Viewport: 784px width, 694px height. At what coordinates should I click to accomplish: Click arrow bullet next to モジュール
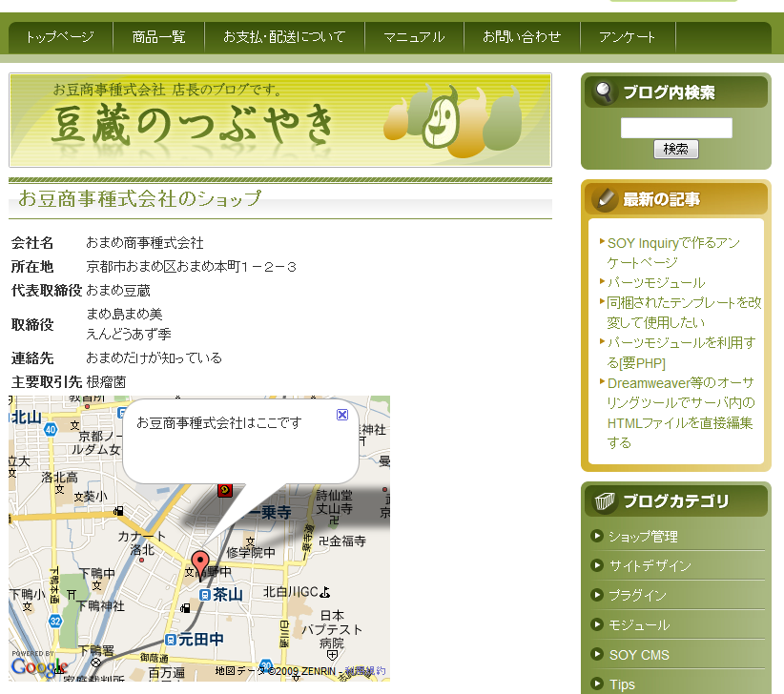click(x=596, y=624)
